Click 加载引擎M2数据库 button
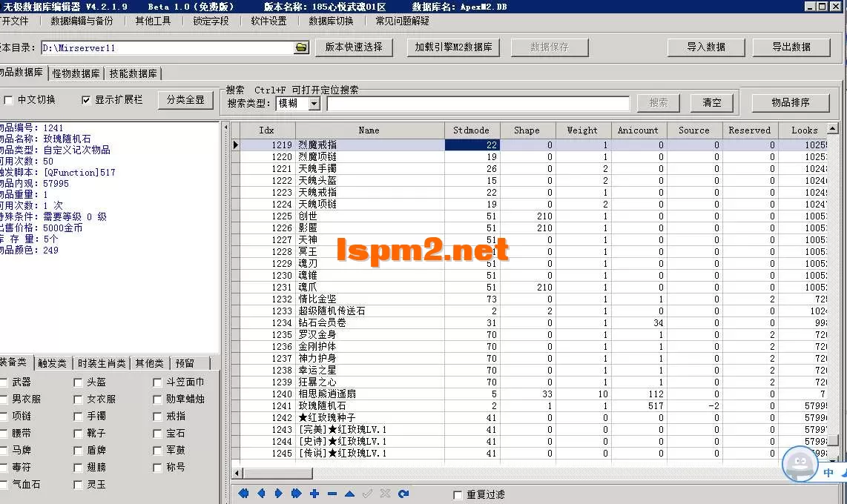 point(453,47)
